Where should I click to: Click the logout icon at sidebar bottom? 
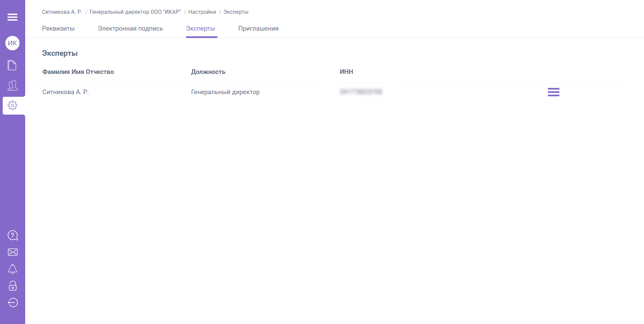tap(12, 302)
